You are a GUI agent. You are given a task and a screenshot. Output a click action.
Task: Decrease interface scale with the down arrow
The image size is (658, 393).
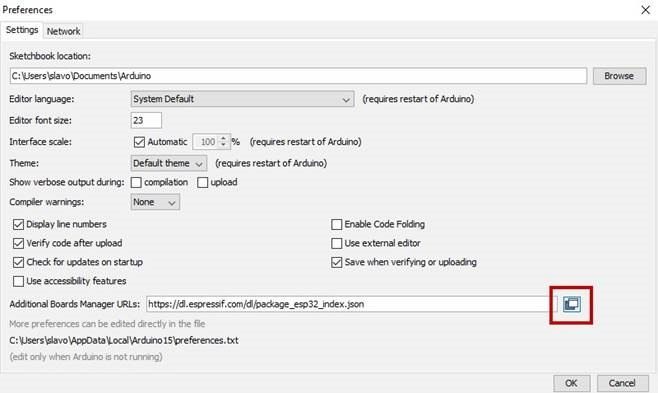click(x=223, y=145)
